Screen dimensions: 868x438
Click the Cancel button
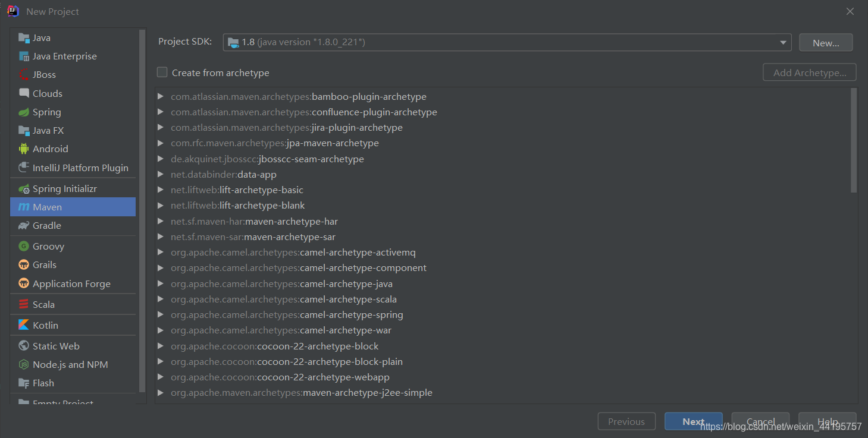(x=760, y=421)
